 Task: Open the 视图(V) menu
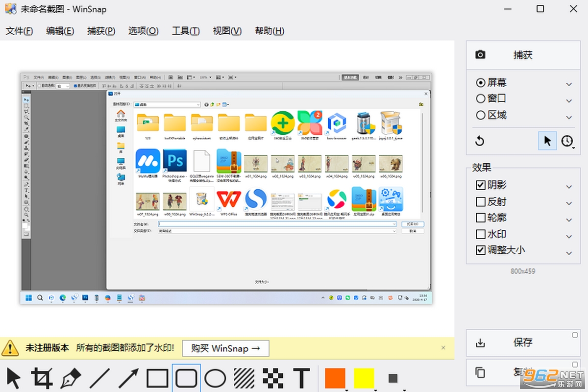click(227, 31)
